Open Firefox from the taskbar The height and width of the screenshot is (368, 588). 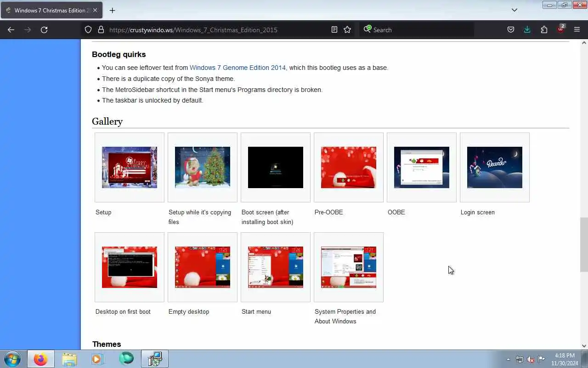coord(40,359)
